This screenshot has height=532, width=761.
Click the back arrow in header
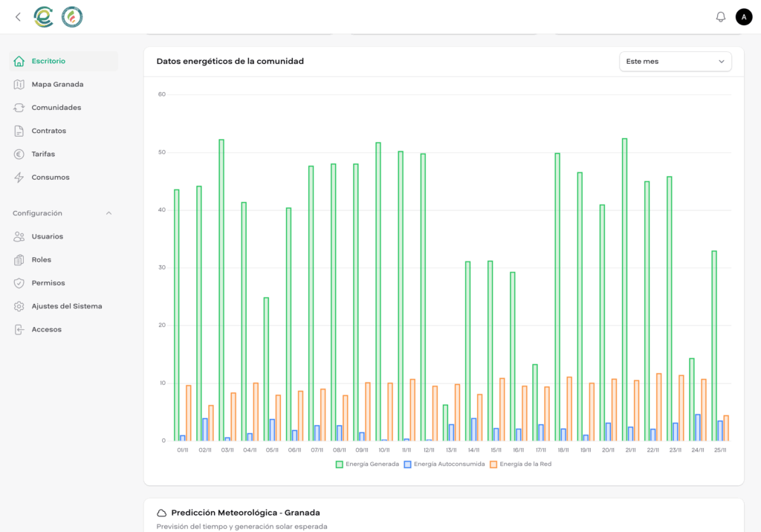click(18, 17)
